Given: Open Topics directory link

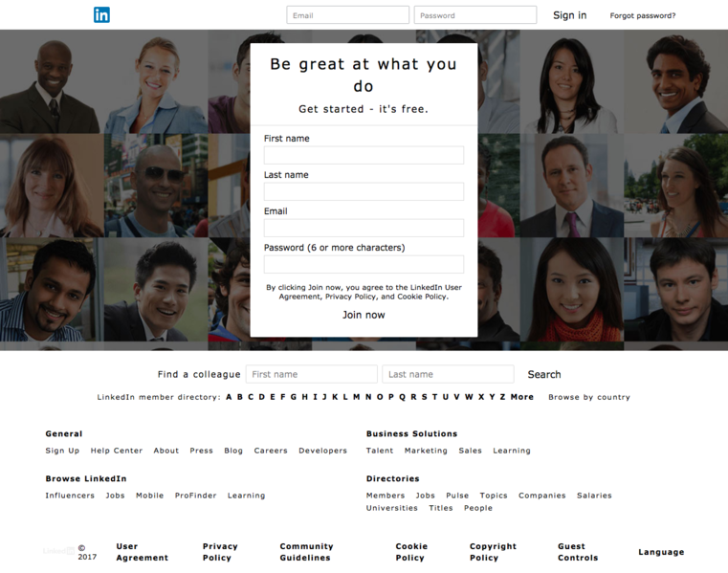Looking at the screenshot, I should [494, 496].
